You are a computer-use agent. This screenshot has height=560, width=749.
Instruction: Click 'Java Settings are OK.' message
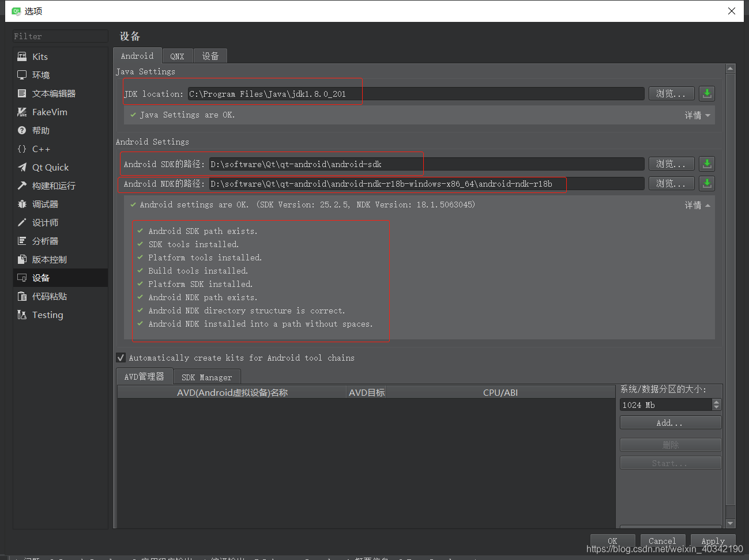point(187,115)
